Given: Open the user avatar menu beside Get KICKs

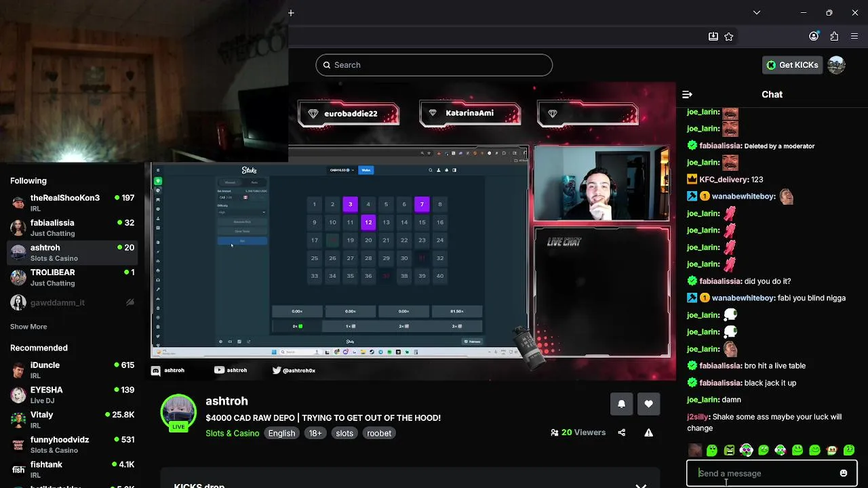Looking at the screenshot, I should coord(837,65).
